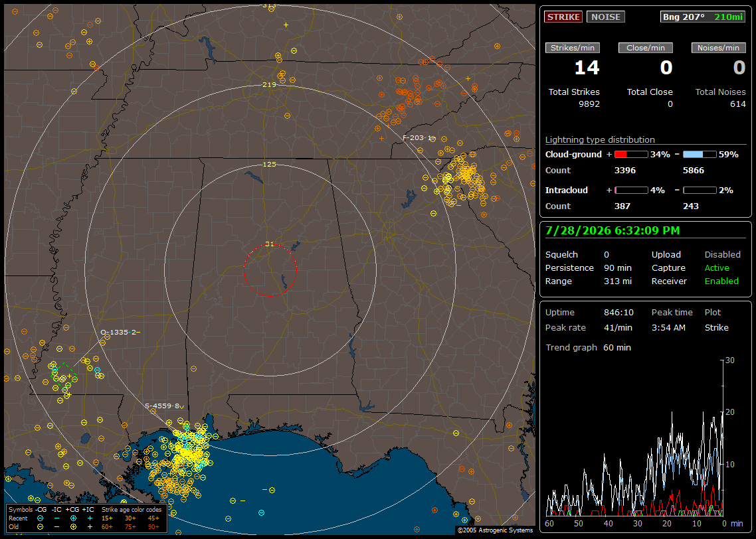This screenshot has height=539, width=756.
Task: Click the red center range circle
Action: (270, 270)
